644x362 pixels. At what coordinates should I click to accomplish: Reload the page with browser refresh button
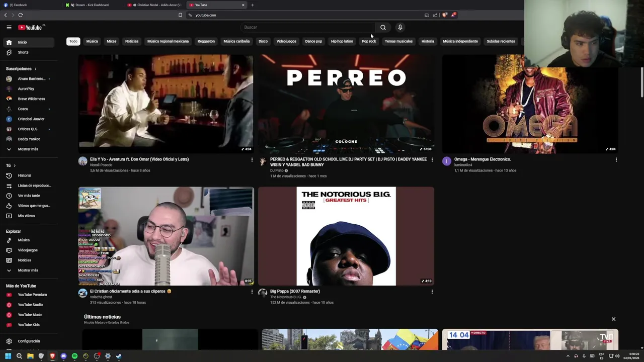(21, 15)
